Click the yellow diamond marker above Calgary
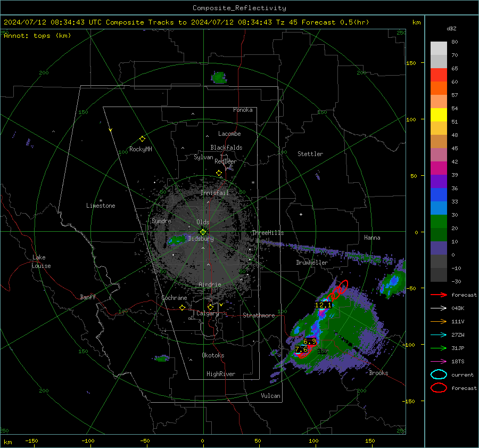 point(210,307)
